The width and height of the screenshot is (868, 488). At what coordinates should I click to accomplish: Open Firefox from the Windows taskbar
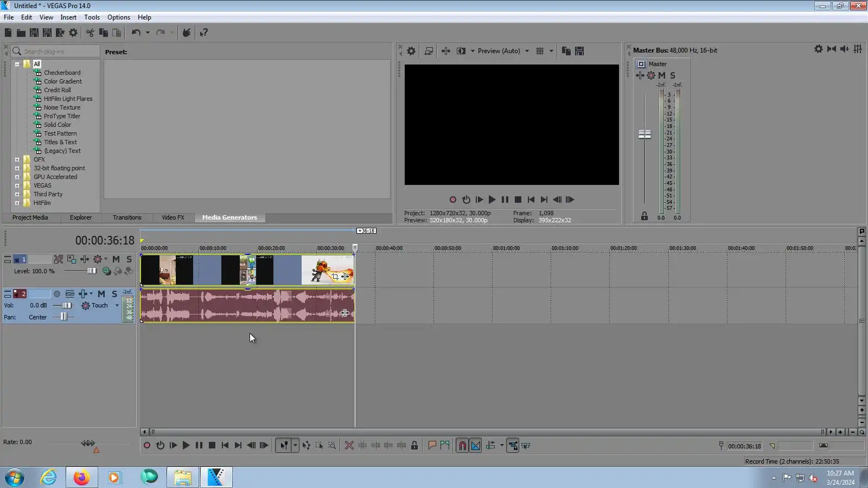click(x=81, y=477)
